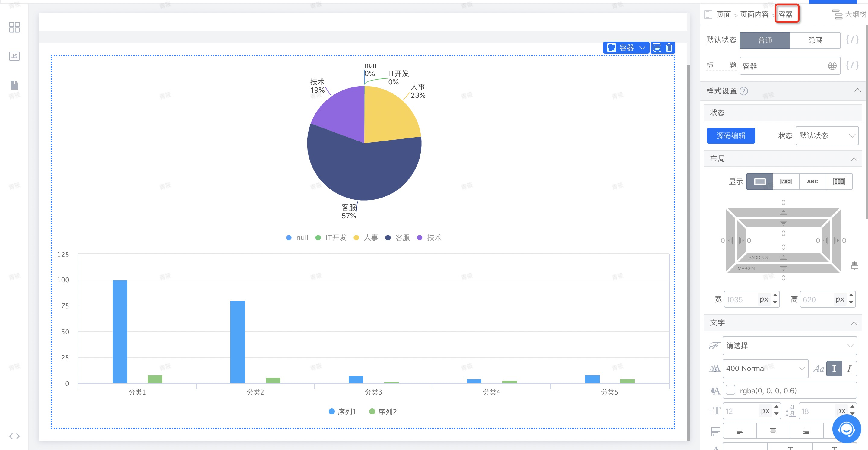868x450 pixels.
Task: Set default status to 隐藏
Action: [x=815, y=40]
